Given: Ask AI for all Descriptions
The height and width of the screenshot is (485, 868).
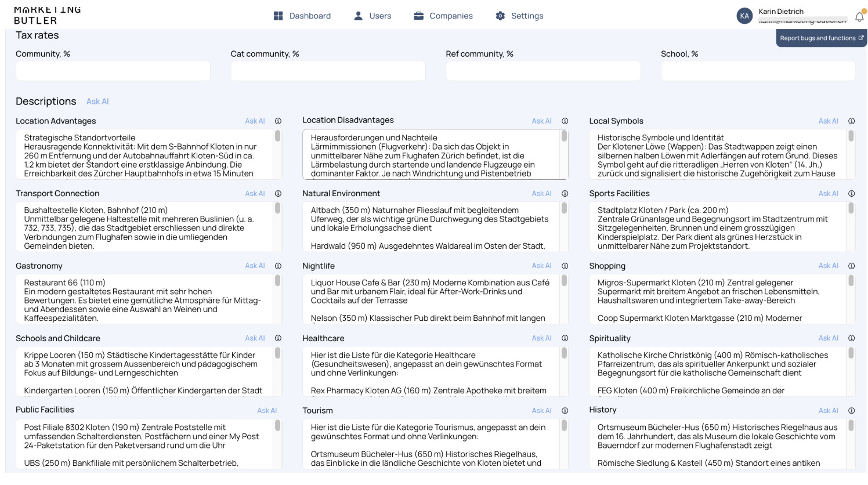Looking at the screenshot, I should pos(97,102).
